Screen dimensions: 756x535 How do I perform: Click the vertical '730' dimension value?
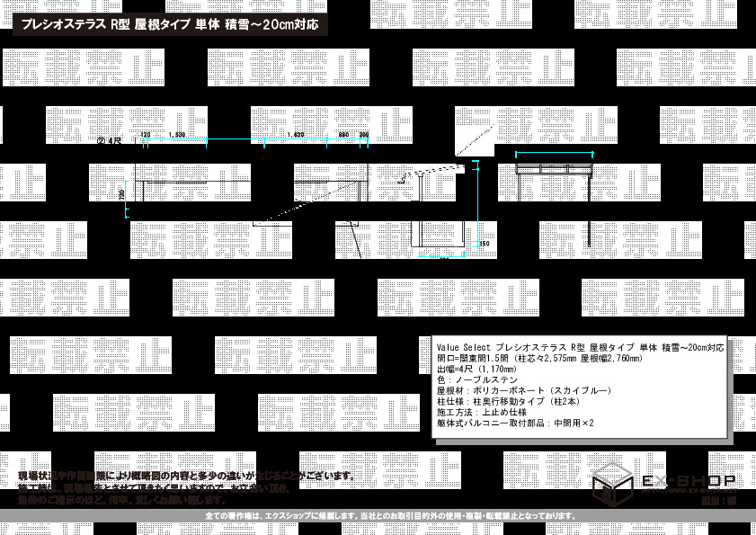[122, 194]
